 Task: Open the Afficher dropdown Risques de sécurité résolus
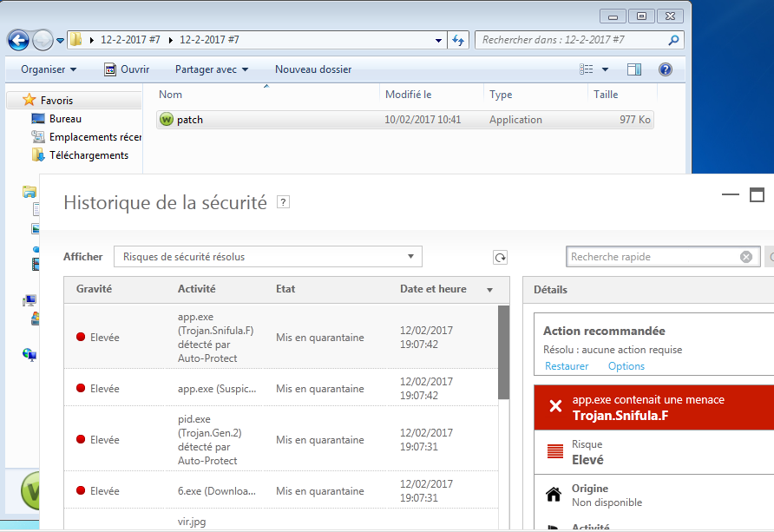[x=268, y=257]
